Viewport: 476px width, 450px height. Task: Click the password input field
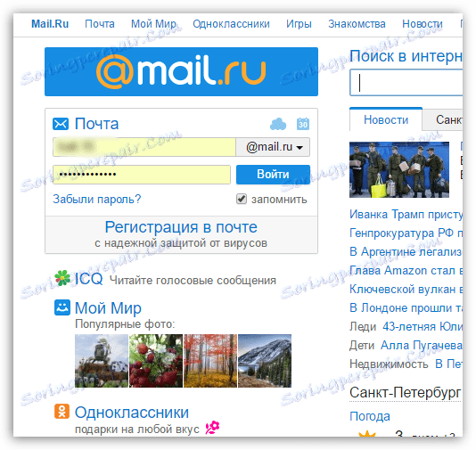click(x=142, y=175)
